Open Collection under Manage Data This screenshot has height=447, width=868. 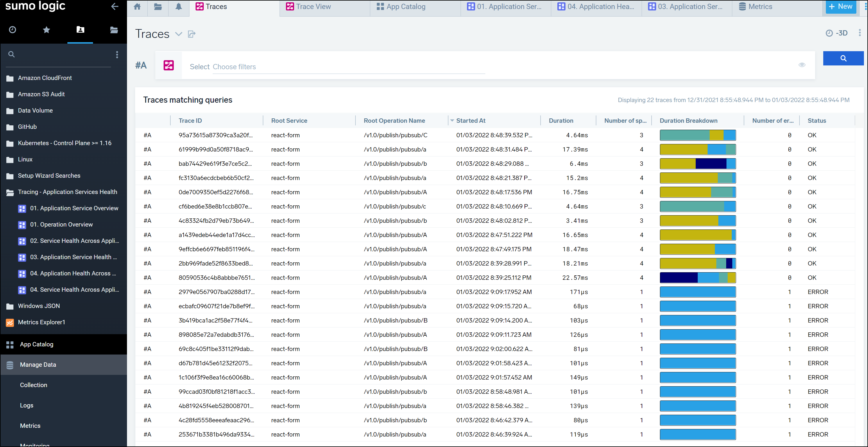[34, 385]
